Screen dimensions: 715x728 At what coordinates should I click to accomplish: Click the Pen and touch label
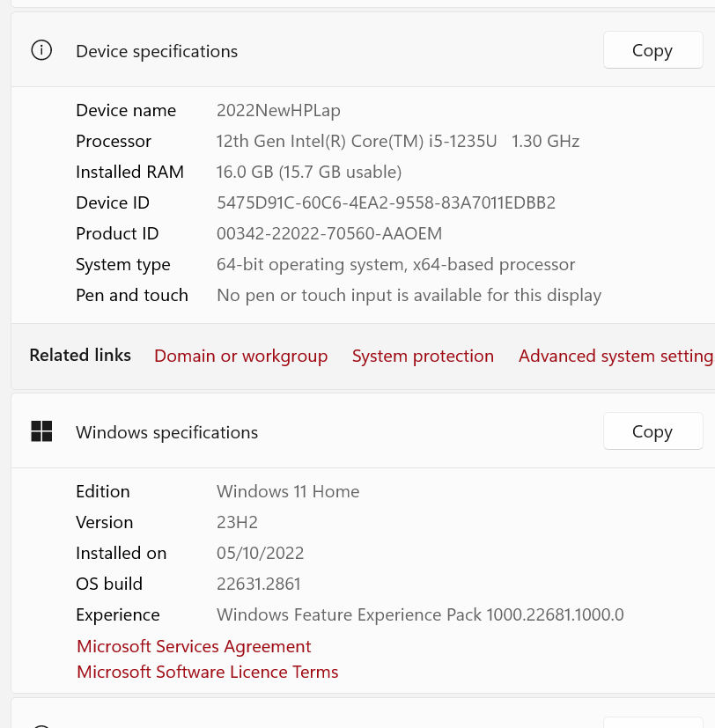click(132, 295)
